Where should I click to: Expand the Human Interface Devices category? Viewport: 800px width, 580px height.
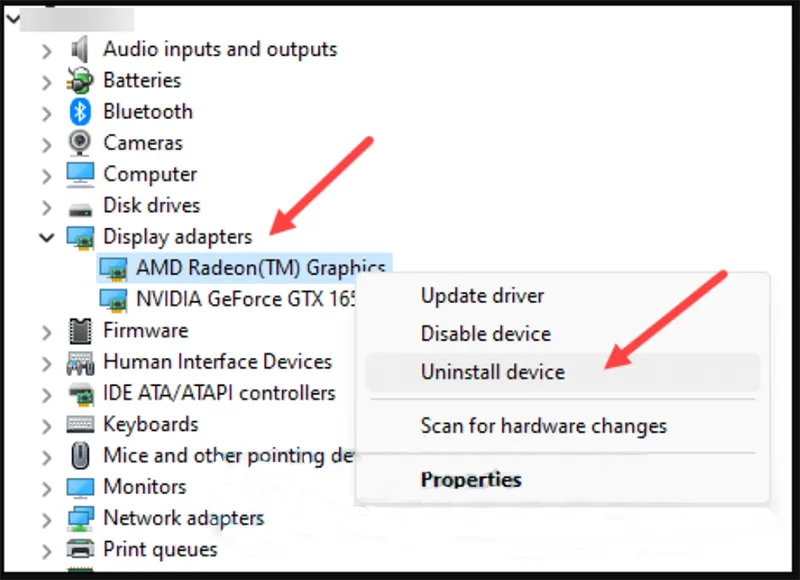point(46,362)
